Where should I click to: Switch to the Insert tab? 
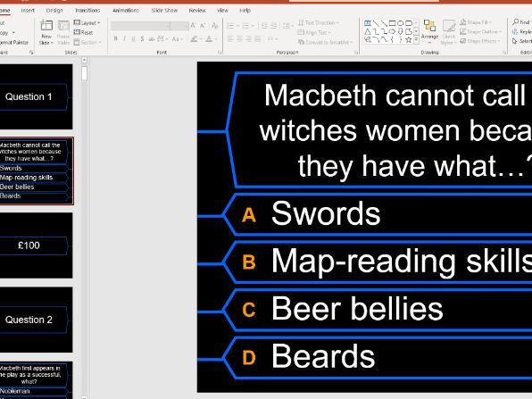pos(28,11)
